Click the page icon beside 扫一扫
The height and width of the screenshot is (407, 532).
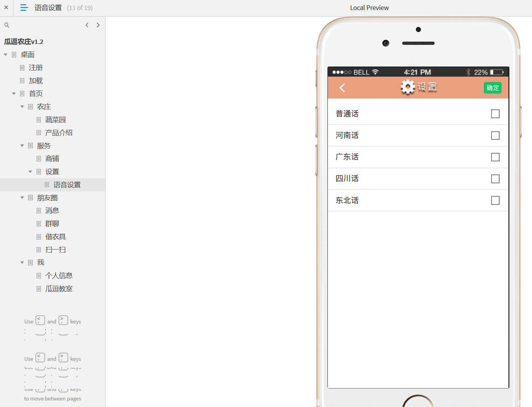tap(39, 250)
